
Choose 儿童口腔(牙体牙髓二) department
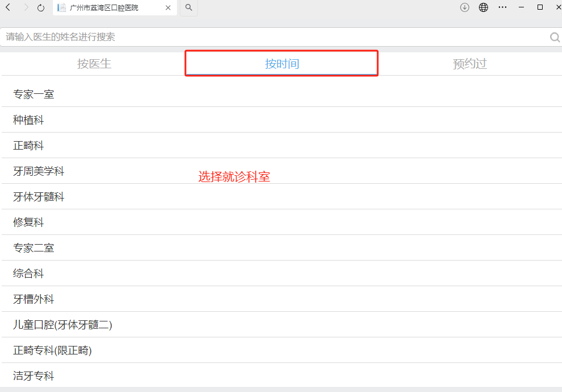[x=63, y=325]
